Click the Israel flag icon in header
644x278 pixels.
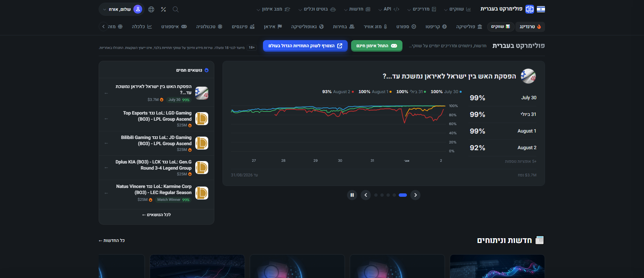click(x=541, y=9)
